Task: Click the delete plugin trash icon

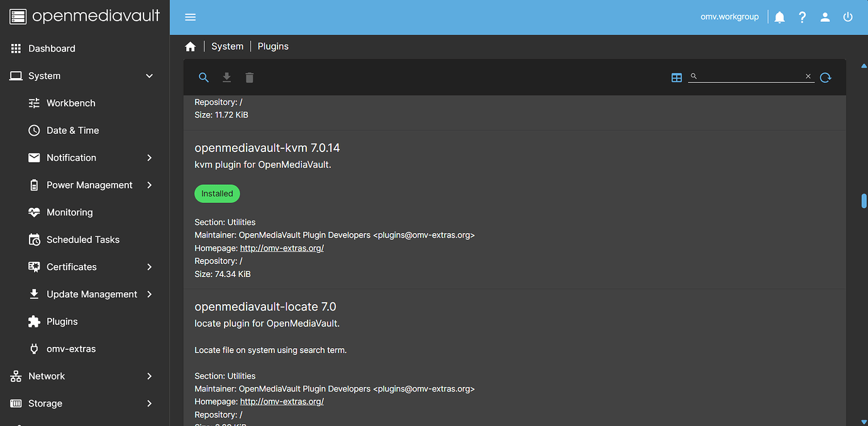Action: click(249, 77)
